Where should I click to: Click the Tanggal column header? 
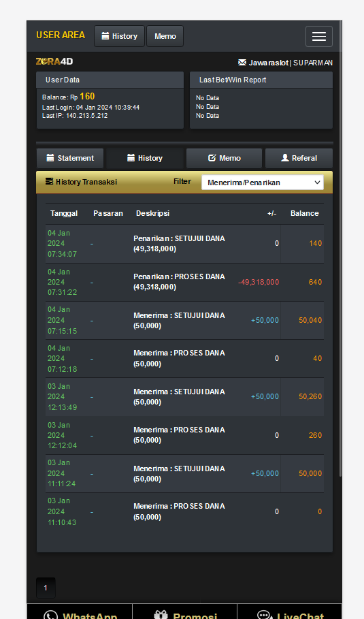[64, 213]
